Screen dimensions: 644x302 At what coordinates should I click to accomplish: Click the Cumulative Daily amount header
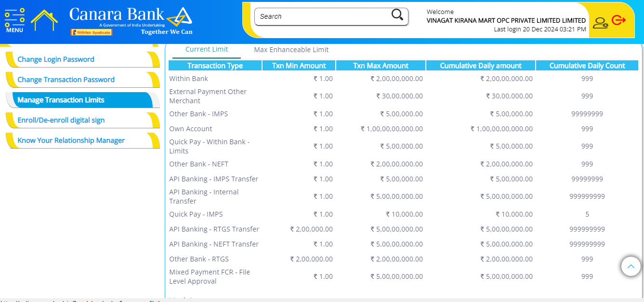point(481,66)
